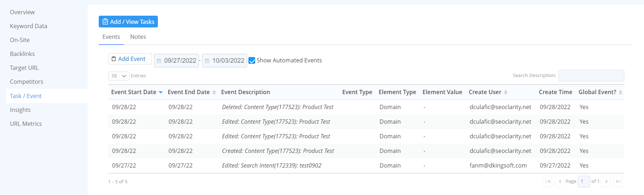Click the Add / View Tasks button
The width and height of the screenshot is (644, 195).
(128, 22)
